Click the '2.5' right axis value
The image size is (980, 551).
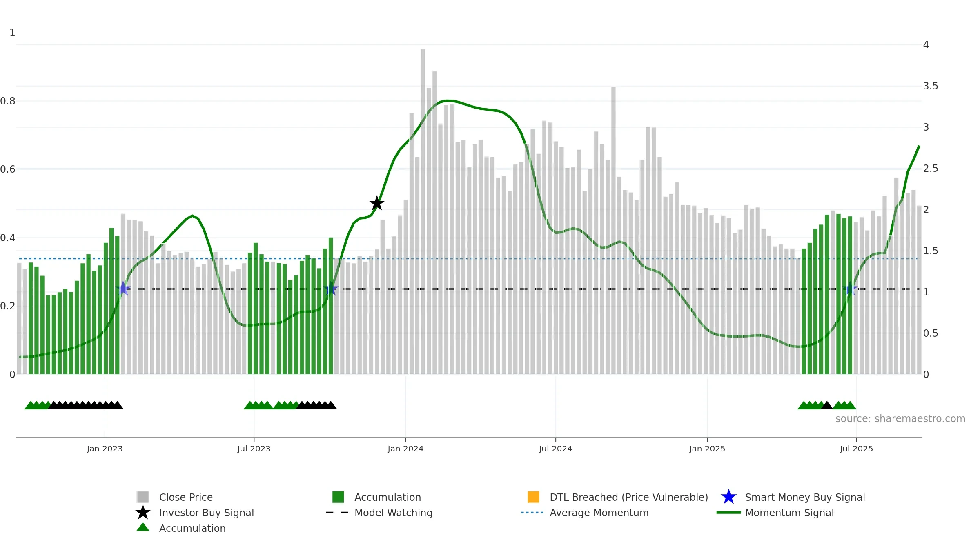[x=931, y=169]
